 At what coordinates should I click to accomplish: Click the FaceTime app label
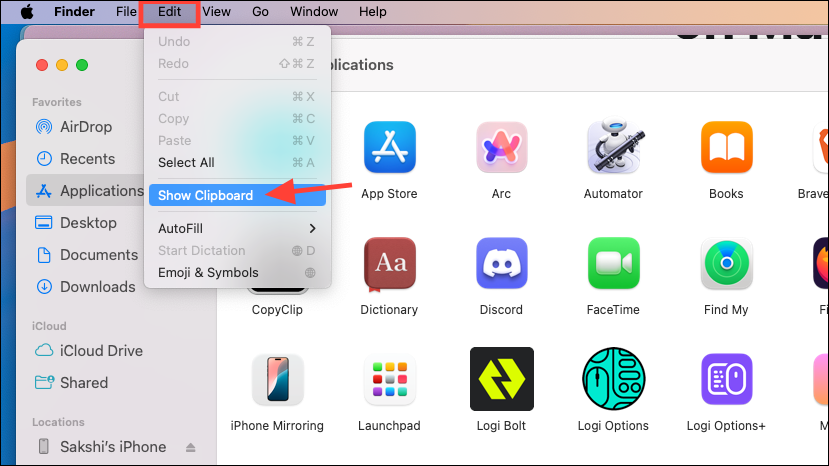613,309
